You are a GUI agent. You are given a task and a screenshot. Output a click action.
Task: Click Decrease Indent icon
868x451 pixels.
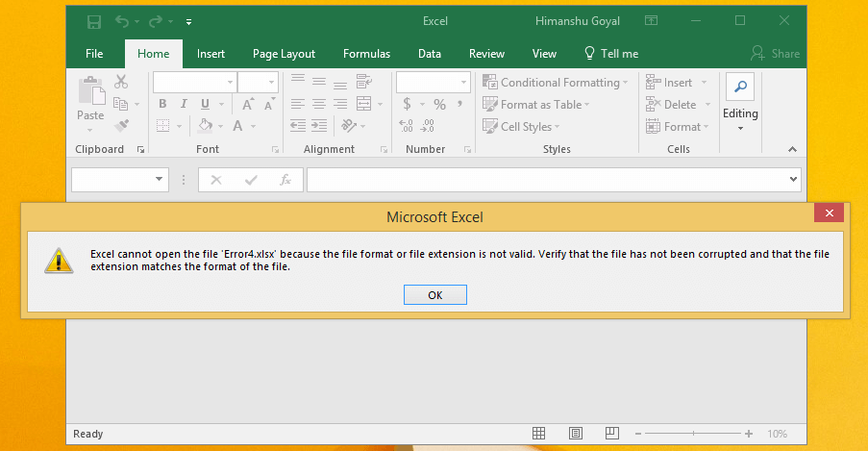298,126
